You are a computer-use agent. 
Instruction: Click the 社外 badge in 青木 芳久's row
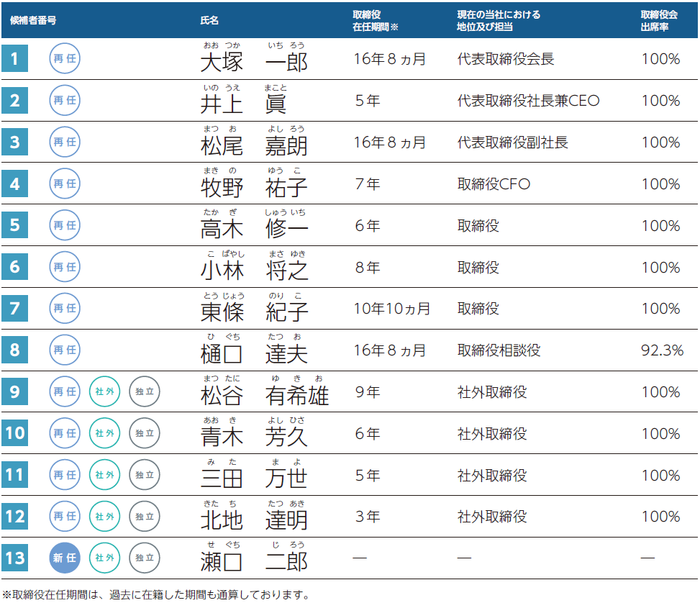point(104,432)
